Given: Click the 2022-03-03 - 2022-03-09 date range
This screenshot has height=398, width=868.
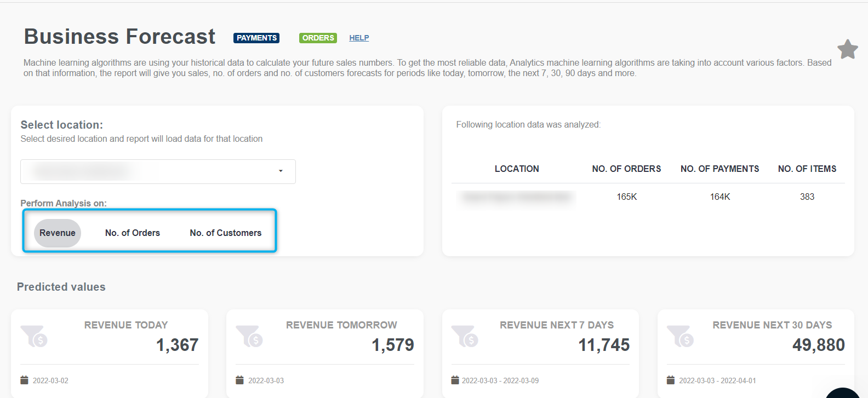Looking at the screenshot, I should tap(500, 380).
